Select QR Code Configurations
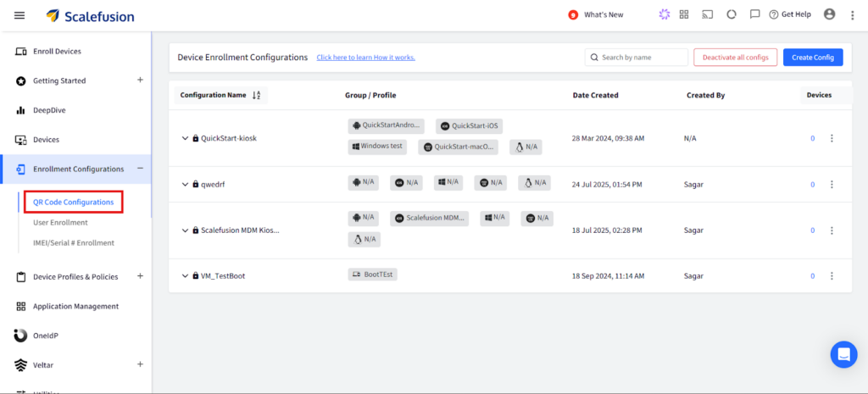The height and width of the screenshot is (394, 868). tap(74, 202)
